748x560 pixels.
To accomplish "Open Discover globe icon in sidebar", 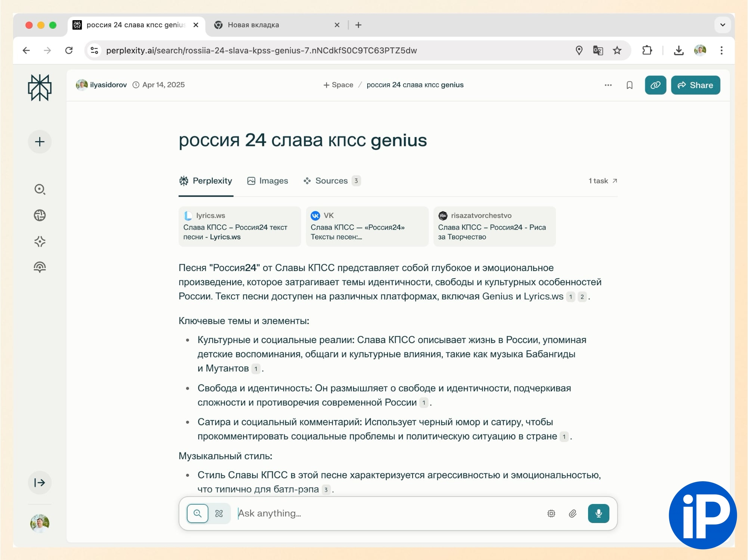I will pyautogui.click(x=40, y=215).
